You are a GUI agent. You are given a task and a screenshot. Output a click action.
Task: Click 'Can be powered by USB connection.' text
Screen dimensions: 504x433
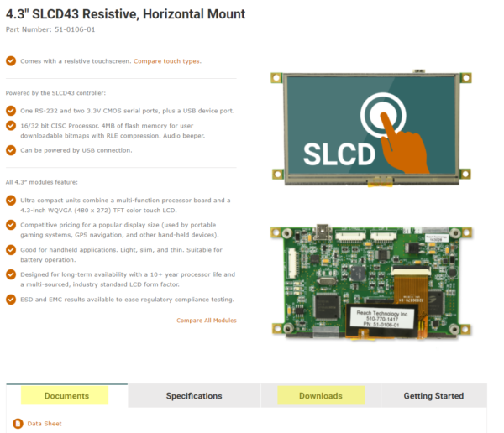[x=76, y=150]
